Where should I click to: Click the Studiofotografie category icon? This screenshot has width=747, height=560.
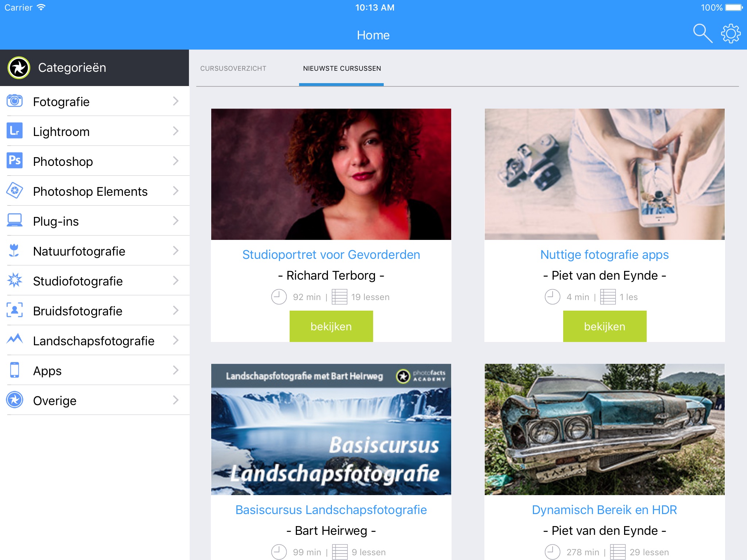click(15, 281)
